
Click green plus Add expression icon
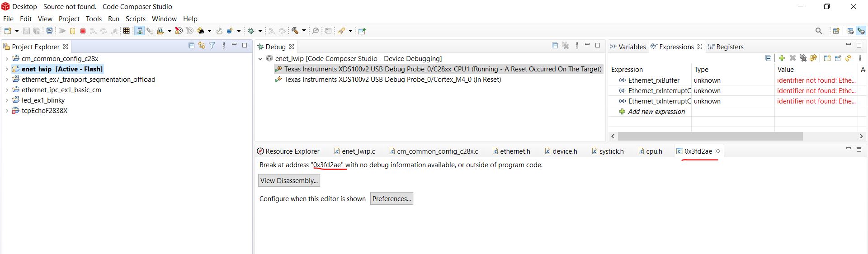[782, 58]
